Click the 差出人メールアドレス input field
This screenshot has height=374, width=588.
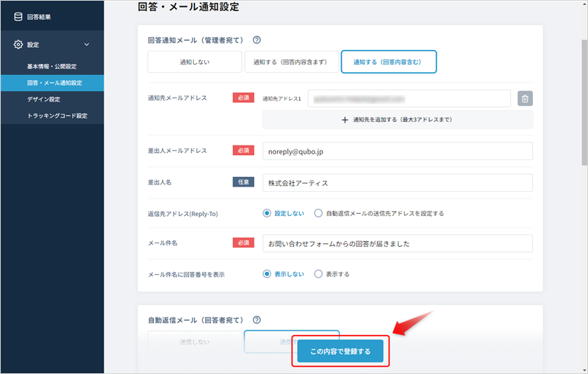tap(397, 151)
